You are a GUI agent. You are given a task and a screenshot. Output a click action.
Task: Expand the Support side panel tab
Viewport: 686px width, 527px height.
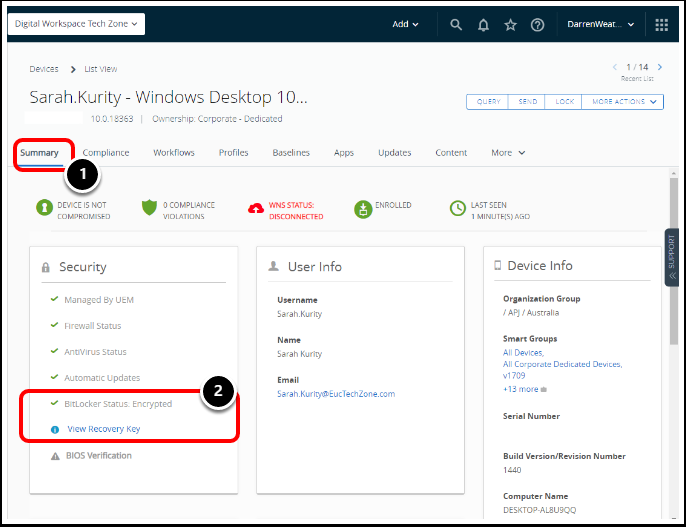click(672, 258)
